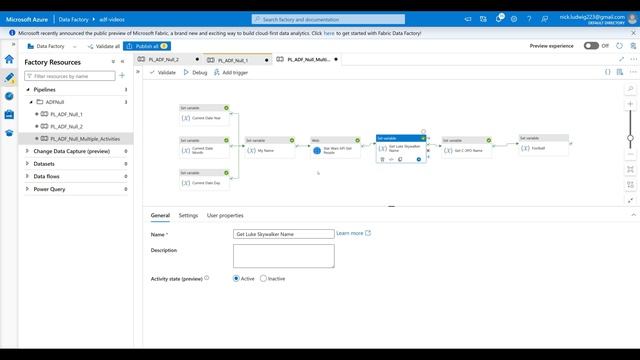
Task: Expand the Power Query section
Action: point(27,189)
